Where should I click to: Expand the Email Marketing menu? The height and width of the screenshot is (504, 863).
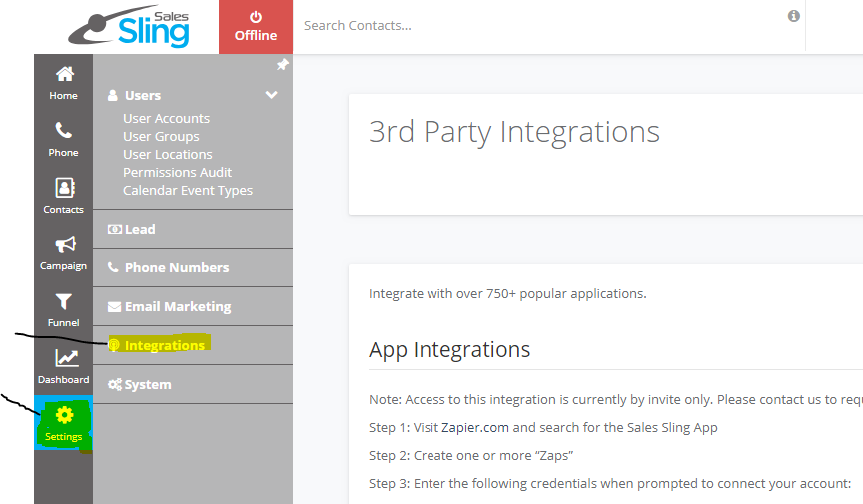[193, 307]
